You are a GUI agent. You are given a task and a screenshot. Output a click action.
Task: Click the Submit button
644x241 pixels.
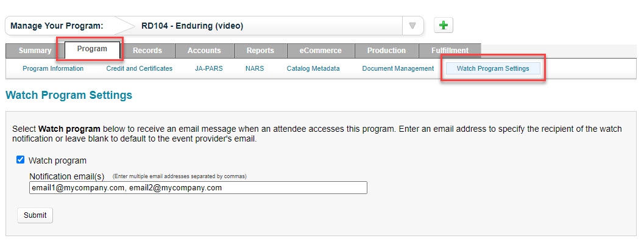pos(35,215)
